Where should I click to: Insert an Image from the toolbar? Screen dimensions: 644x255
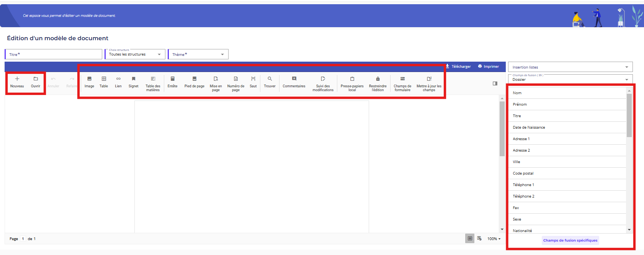89,79
